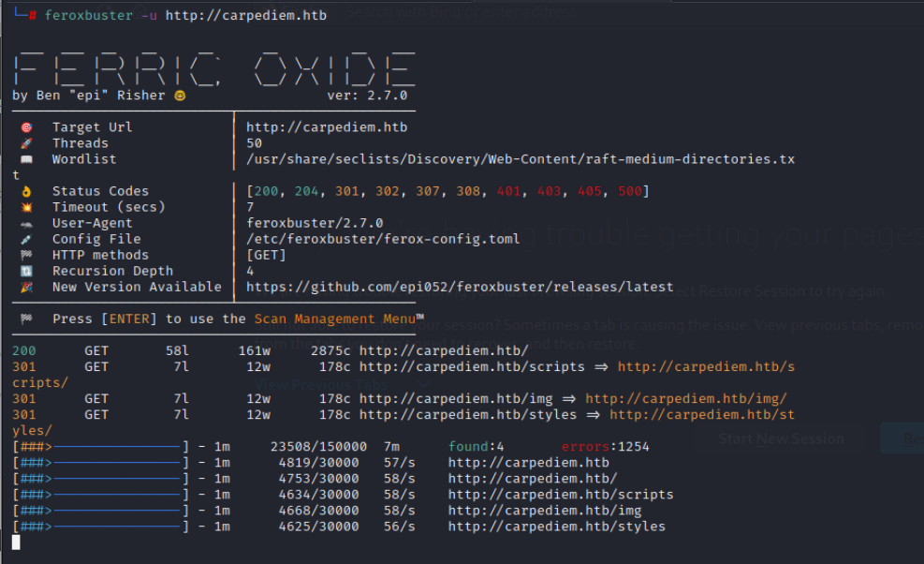Click the checkered flag beside HTTP methods
Image resolution: width=924 pixels, height=564 pixels.
pos(26,255)
